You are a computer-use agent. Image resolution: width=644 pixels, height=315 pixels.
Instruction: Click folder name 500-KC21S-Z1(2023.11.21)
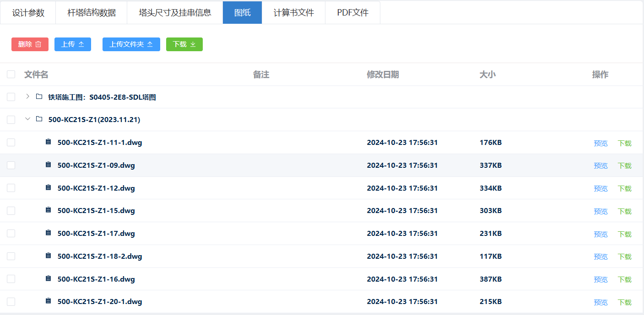94,120
